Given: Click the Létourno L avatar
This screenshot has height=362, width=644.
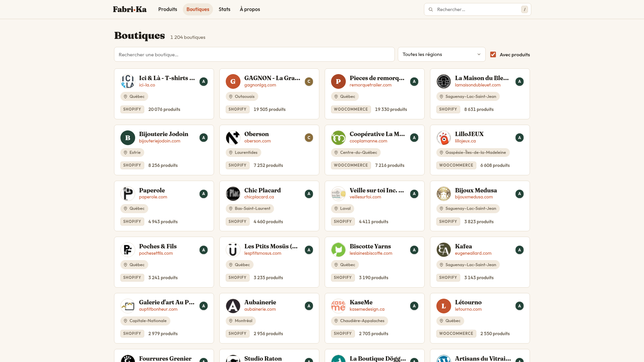Looking at the screenshot, I should pos(444,306).
